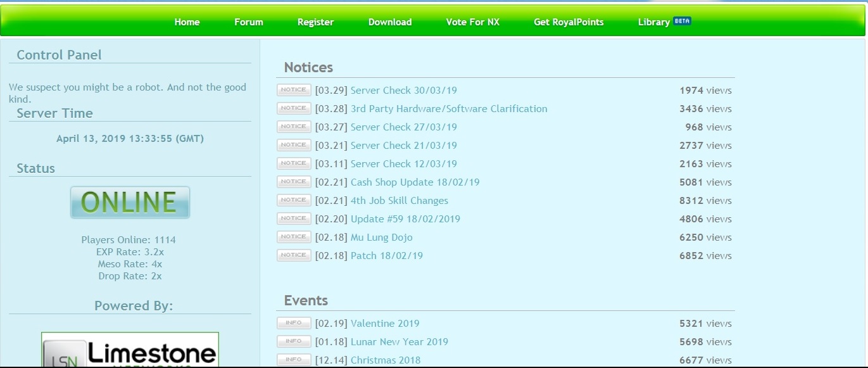This screenshot has width=868, height=368.
Task: Open the Server Check 21/03/19 notice
Action: 403,146
